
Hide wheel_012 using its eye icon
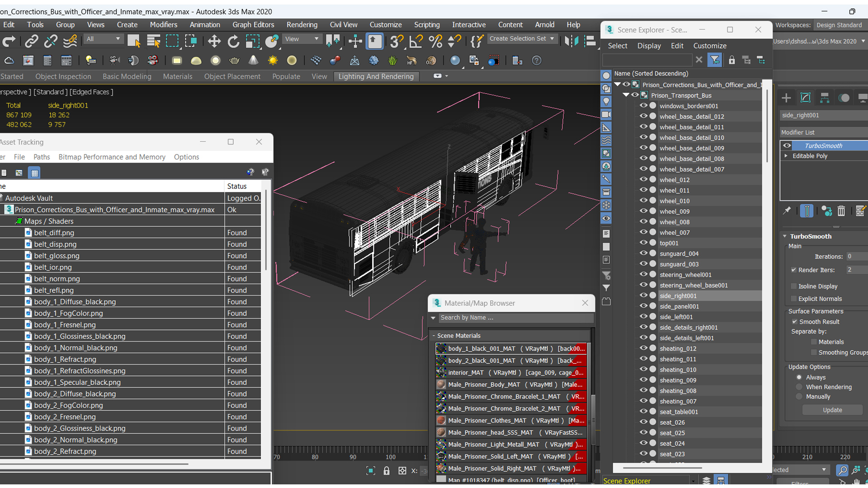643,179
